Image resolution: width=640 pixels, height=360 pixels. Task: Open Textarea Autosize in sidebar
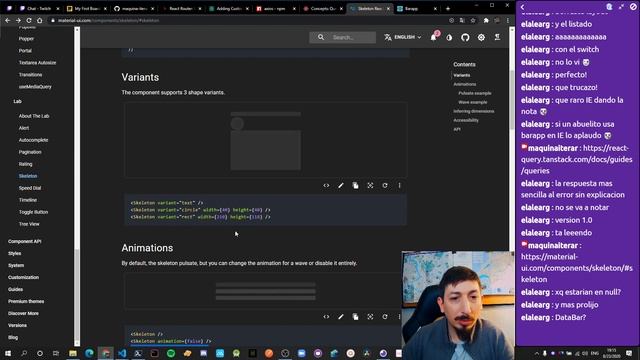[x=37, y=63]
